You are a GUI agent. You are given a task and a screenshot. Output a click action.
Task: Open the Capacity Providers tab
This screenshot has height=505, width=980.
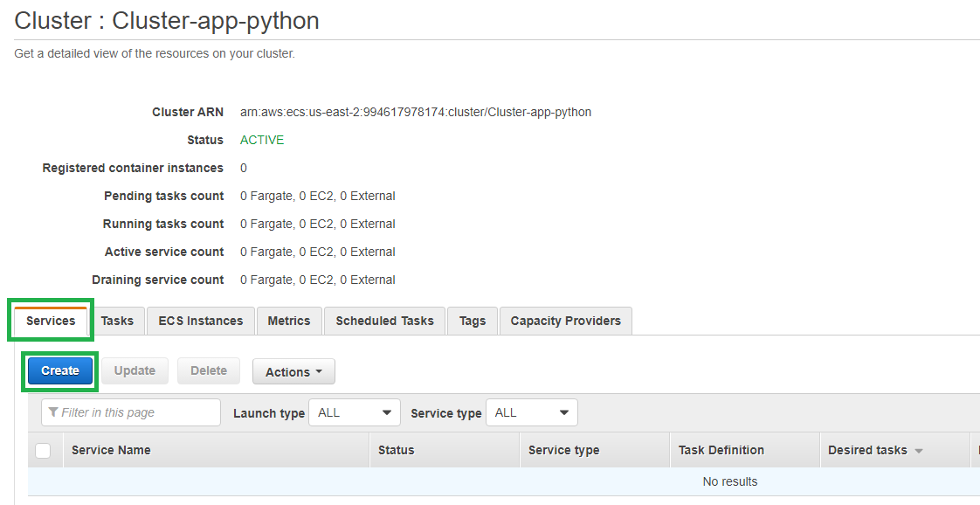pos(566,321)
